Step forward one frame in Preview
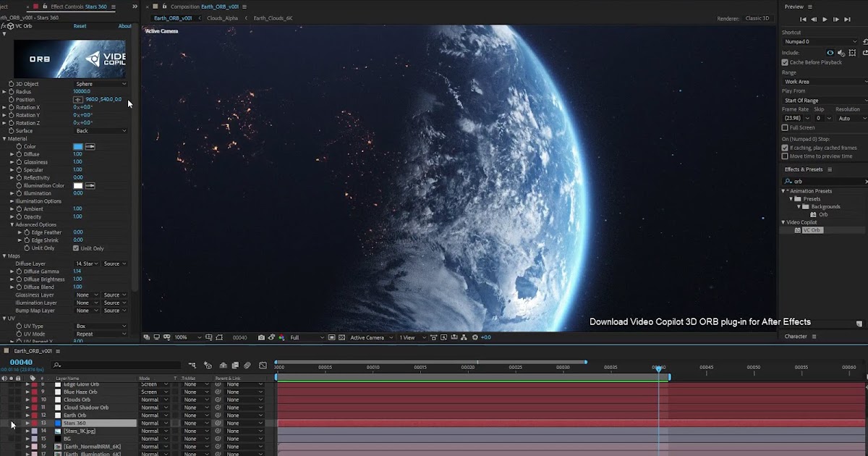868x456 pixels. tap(836, 20)
